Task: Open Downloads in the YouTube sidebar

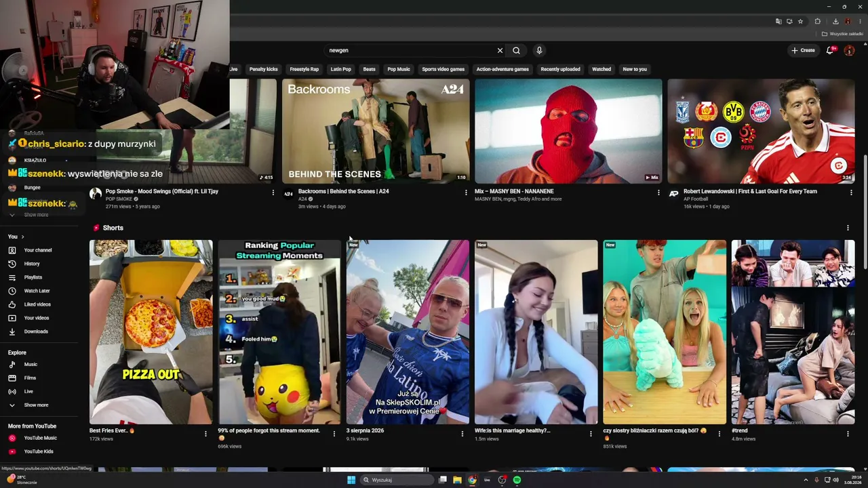Action: click(36, 331)
